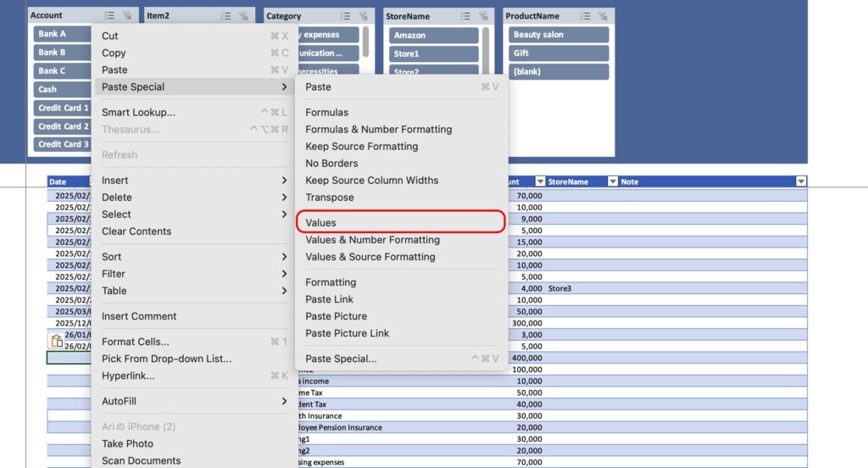The image size is (868, 468).
Task: Open the StoreName column filter dropdown
Action: pos(612,181)
